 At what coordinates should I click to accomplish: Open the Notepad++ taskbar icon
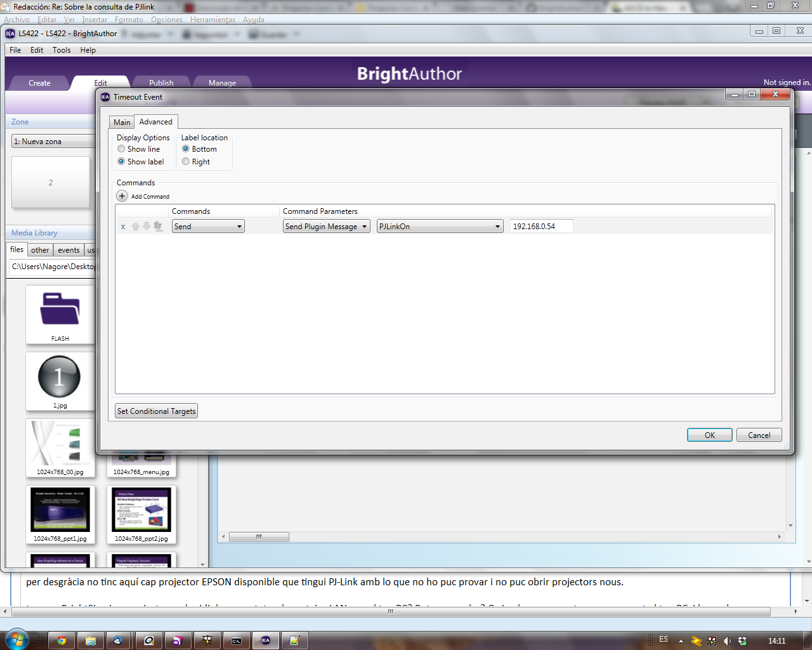294,640
